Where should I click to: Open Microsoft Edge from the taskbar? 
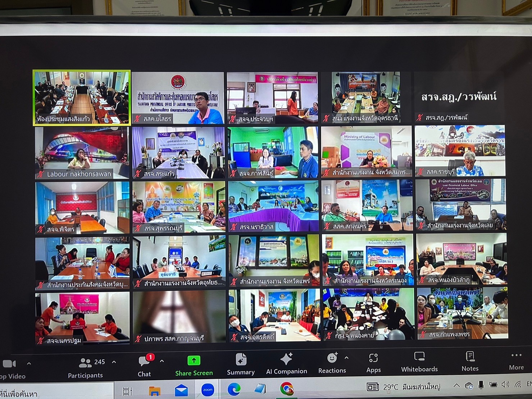click(234, 389)
